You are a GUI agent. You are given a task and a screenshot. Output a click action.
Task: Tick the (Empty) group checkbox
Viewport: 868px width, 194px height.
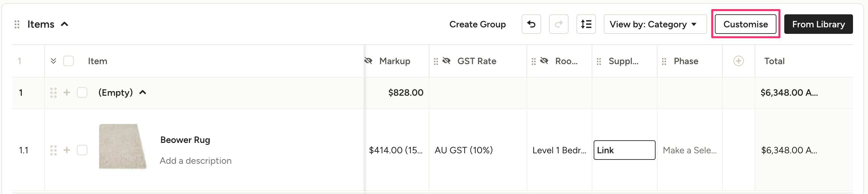tap(82, 93)
